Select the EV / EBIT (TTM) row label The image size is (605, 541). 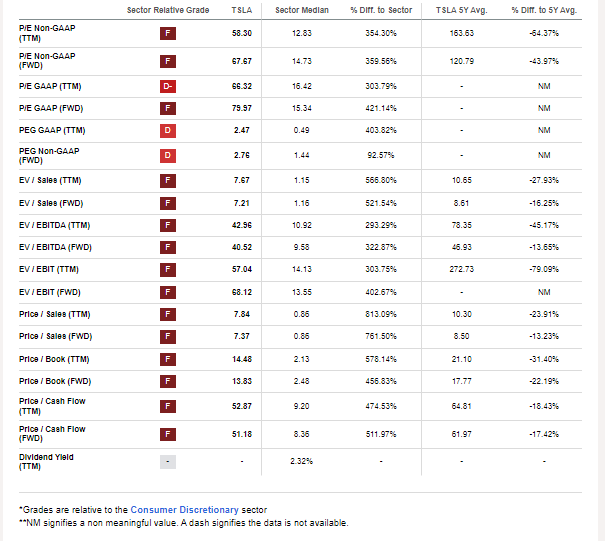tap(49, 269)
